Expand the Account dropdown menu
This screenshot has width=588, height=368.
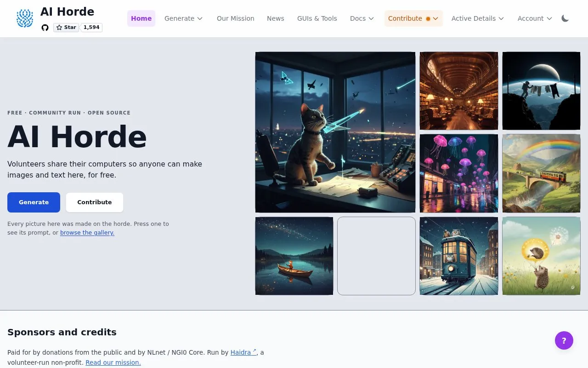pos(535,18)
